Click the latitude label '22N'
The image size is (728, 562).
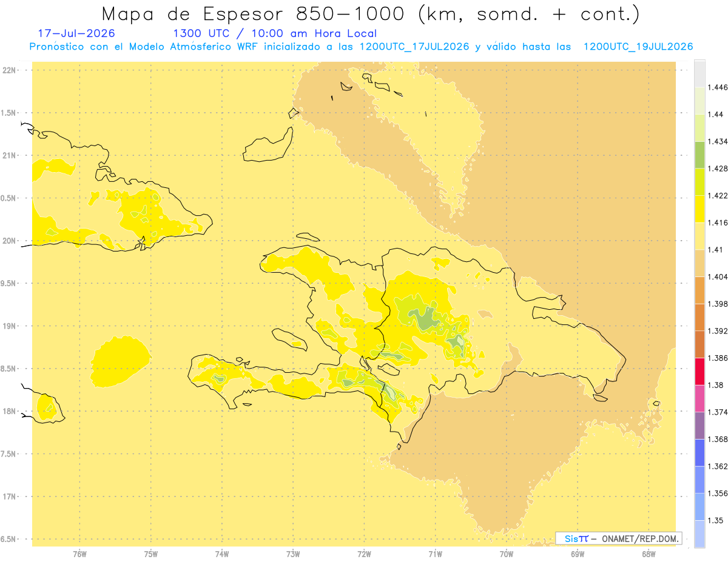coord(9,70)
